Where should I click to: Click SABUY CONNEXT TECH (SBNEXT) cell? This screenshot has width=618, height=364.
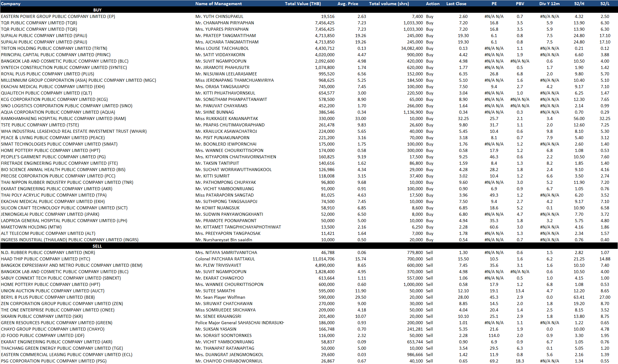point(61,278)
